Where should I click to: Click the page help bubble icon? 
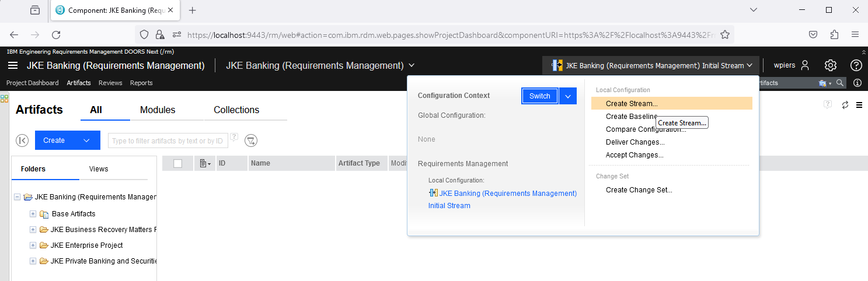pos(827,104)
